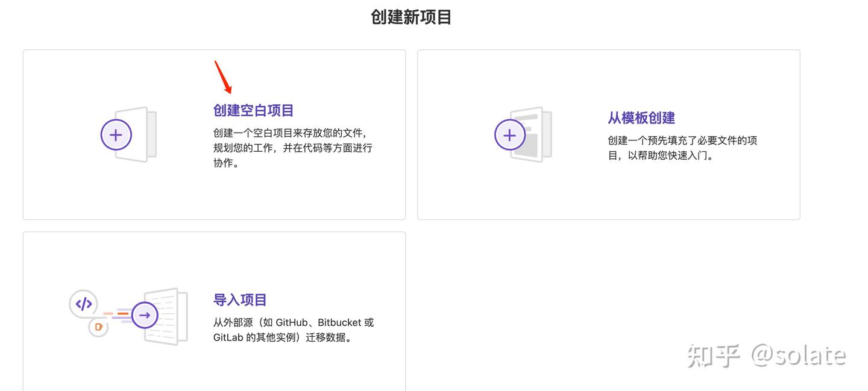Open 创建空白项目 to create a blank project
The height and width of the screenshot is (391, 868).
[253, 110]
